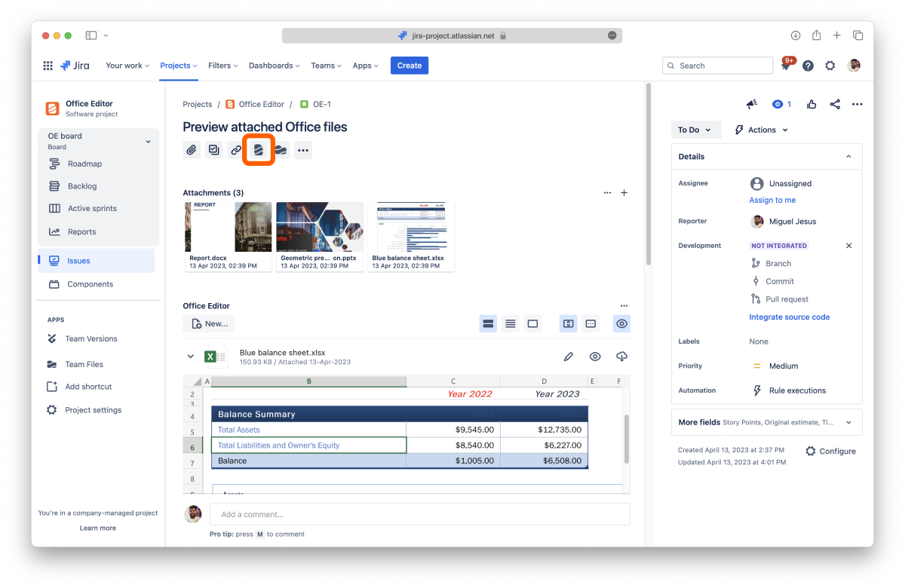Screen dimensions: 905x588
Task: Click the user profile avatar in top bar
Action: 854,66
